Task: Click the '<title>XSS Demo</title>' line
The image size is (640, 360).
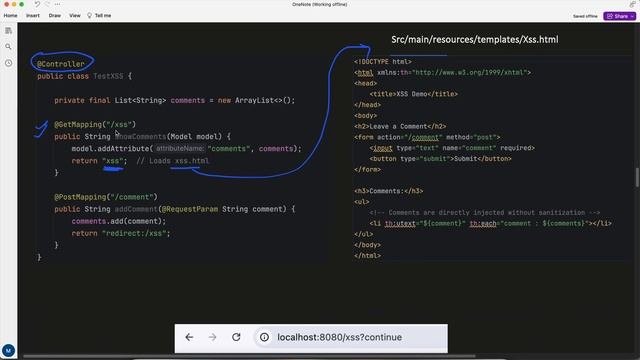Action: pyautogui.click(x=413, y=94)
